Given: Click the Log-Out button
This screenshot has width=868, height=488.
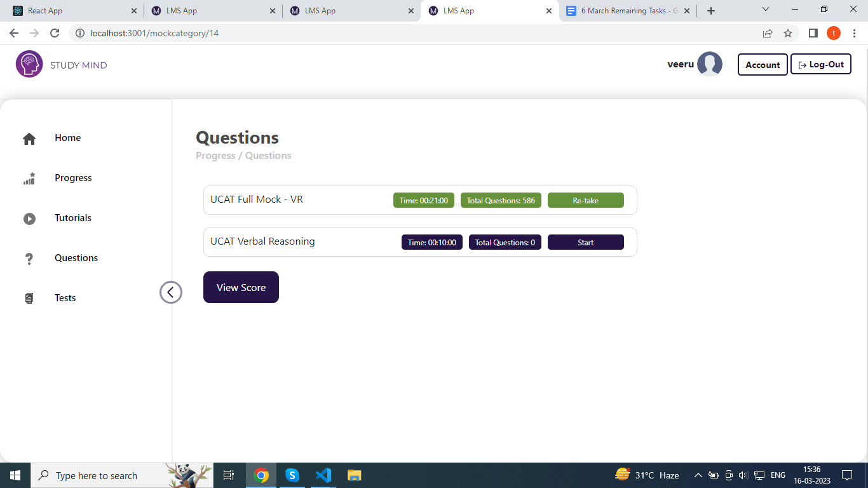Looking at the screenshot, I should (x=820, y=64).
